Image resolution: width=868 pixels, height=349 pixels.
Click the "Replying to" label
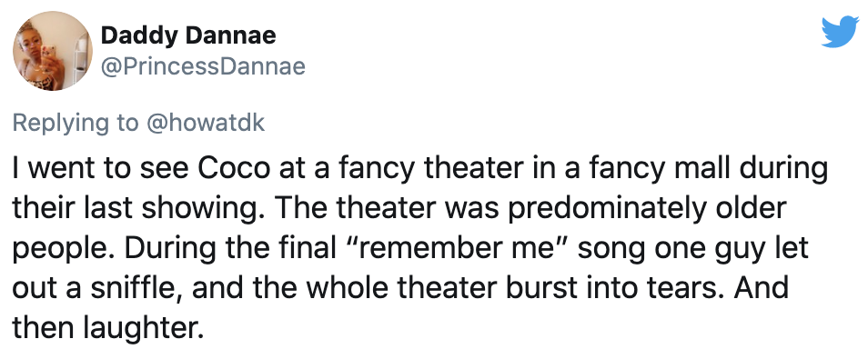(x=76, y=124)
